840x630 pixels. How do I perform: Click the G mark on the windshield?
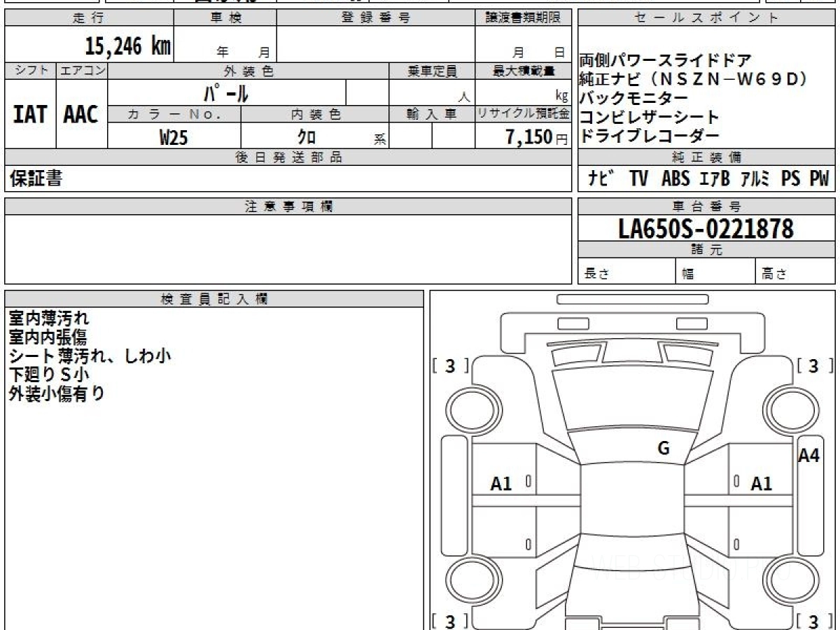tap(664, 449)
